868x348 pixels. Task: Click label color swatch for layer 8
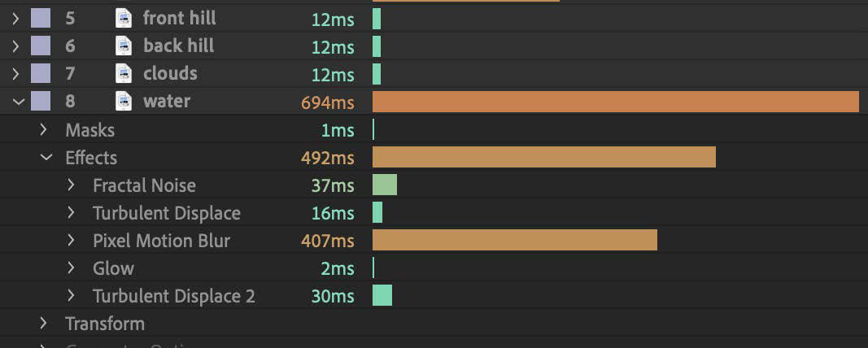(41, 102)
